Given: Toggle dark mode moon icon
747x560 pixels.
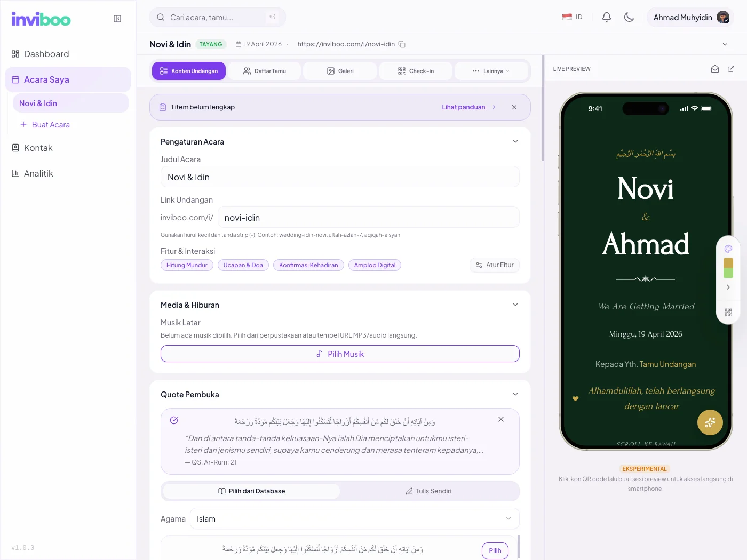Looking at the screenshot, I should click(629, 17).
